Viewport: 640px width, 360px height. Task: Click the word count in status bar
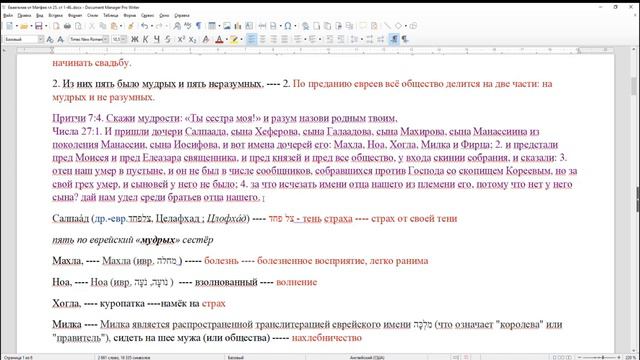tap(124, 357)
